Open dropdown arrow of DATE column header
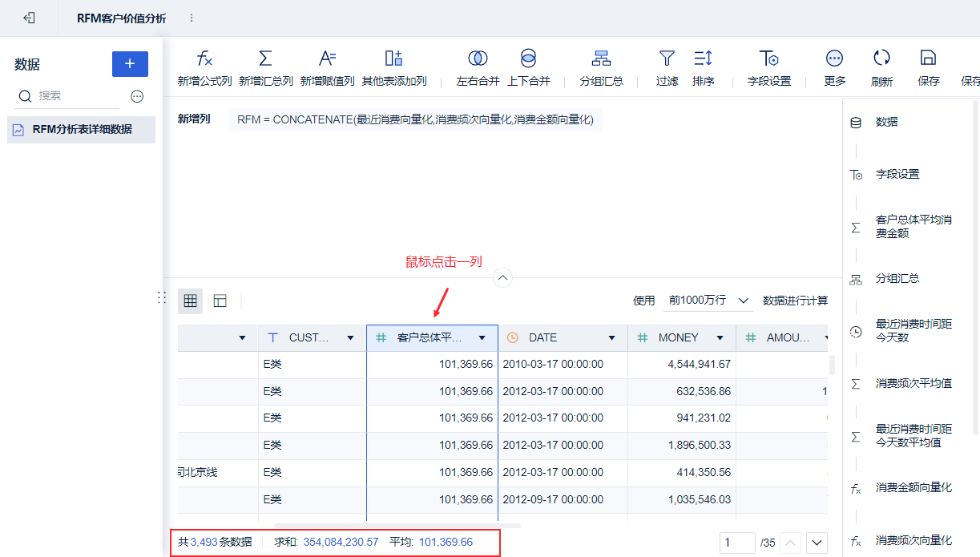The image size is (980, 557). coord(612,338)
